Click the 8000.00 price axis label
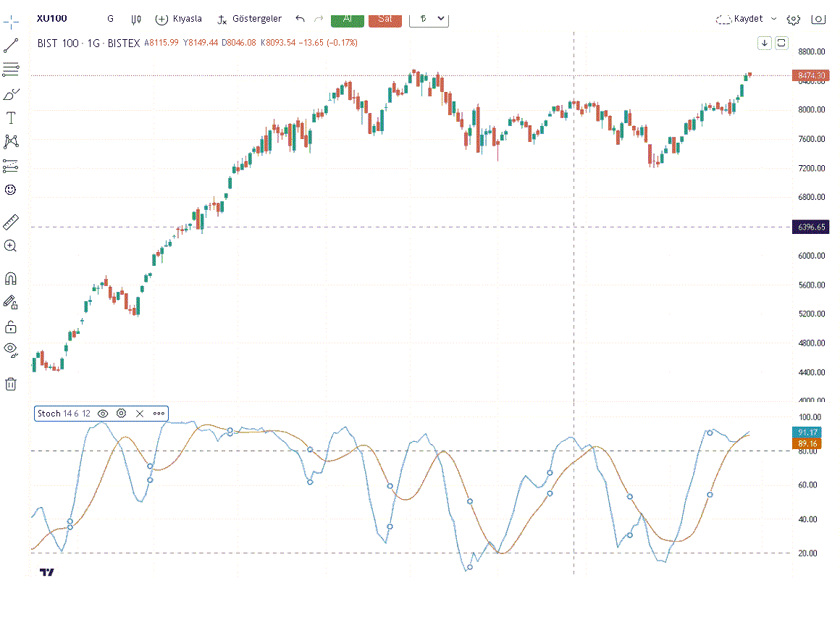This screenshot has height=628, width=840. click(x=811, y=109)
